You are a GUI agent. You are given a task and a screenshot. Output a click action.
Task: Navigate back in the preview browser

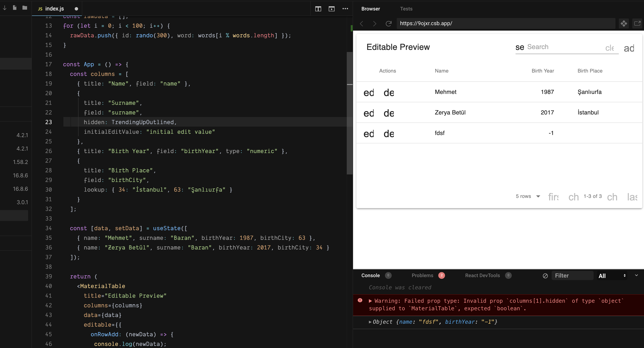(x=361, y=23)
